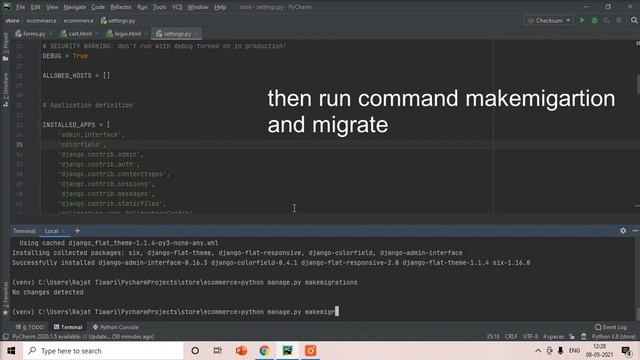Open the Edit menu
Screen dimensions: 640x360
[x=36, y=7]
